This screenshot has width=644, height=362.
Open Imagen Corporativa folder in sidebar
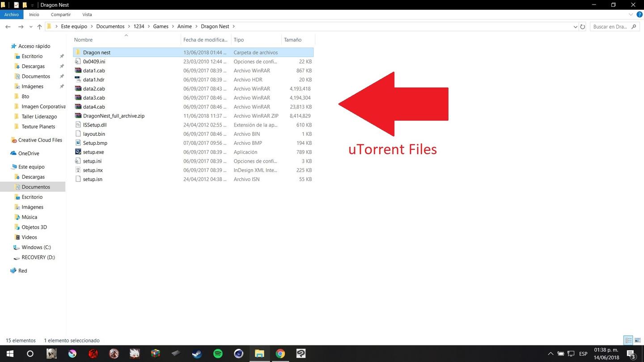[x=43, y=106]
